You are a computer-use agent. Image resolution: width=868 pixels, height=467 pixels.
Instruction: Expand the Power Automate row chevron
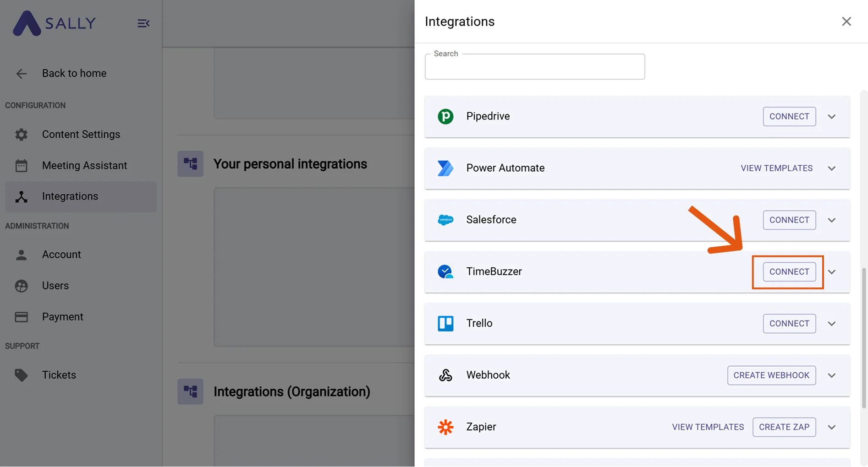[x=832, y=168]
